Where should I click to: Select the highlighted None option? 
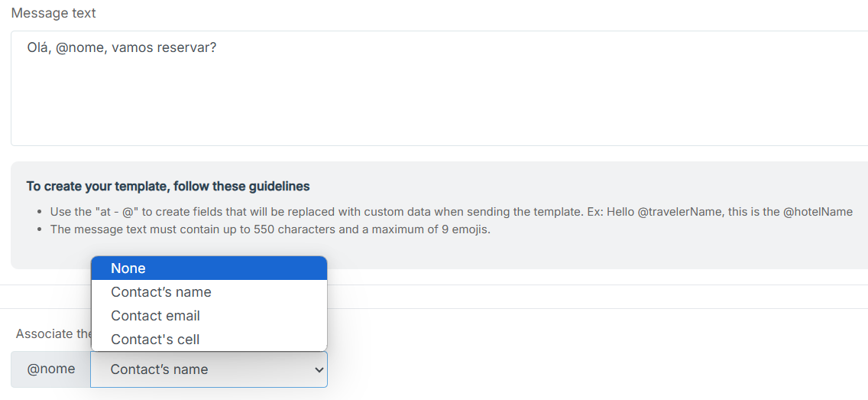point(209,268)
